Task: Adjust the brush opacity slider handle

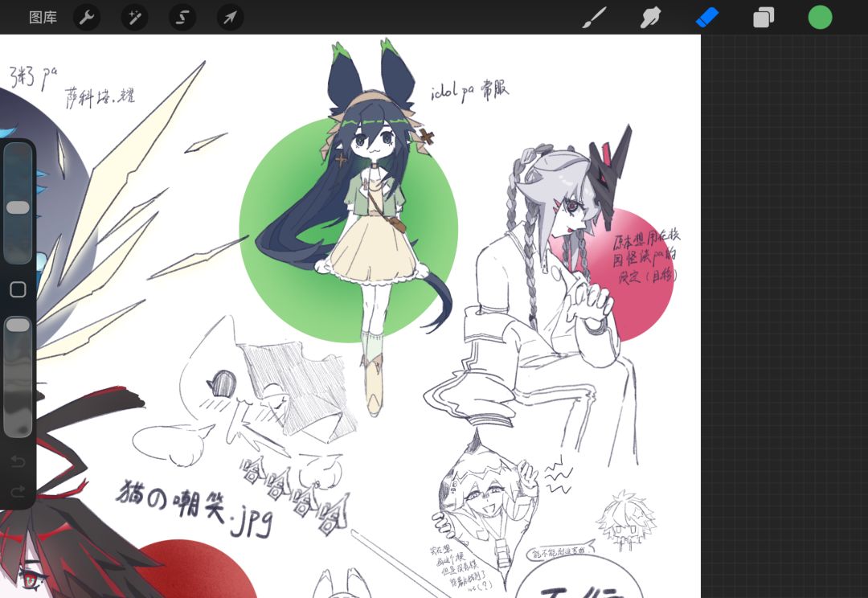Action: click(18, 325)
